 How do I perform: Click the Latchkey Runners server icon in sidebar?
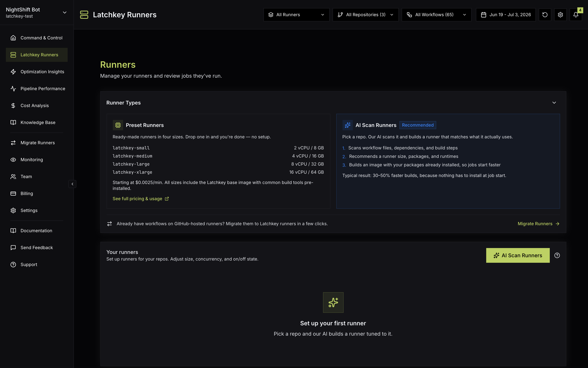tap(13, 55)
